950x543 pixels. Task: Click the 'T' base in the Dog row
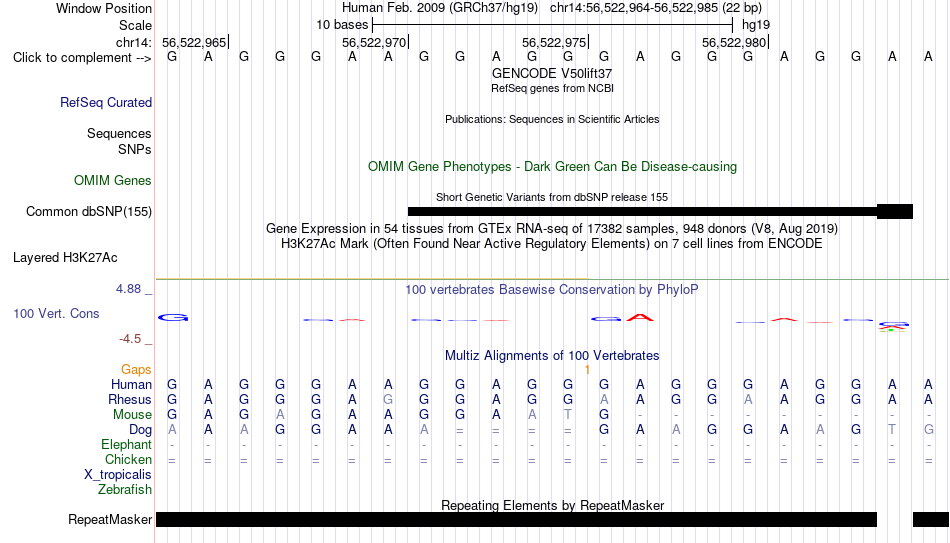point(892,430)
